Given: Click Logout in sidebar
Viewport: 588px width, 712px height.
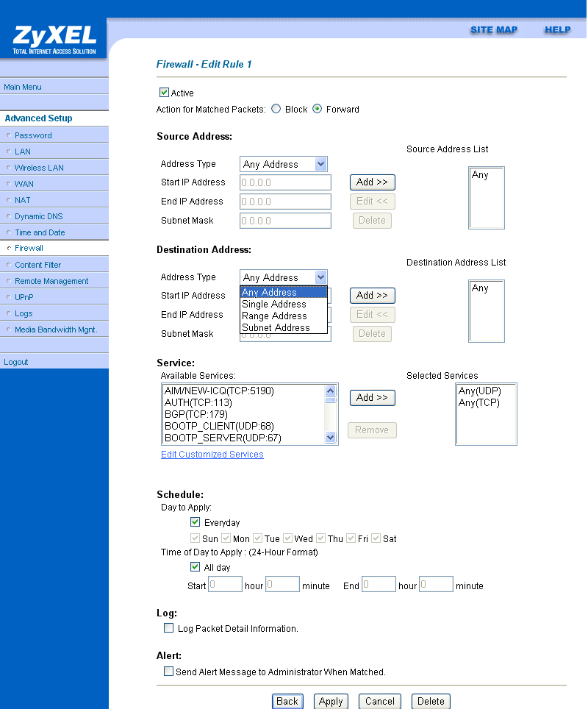Looking at the screenshot, I should click(x=16, y=362).
